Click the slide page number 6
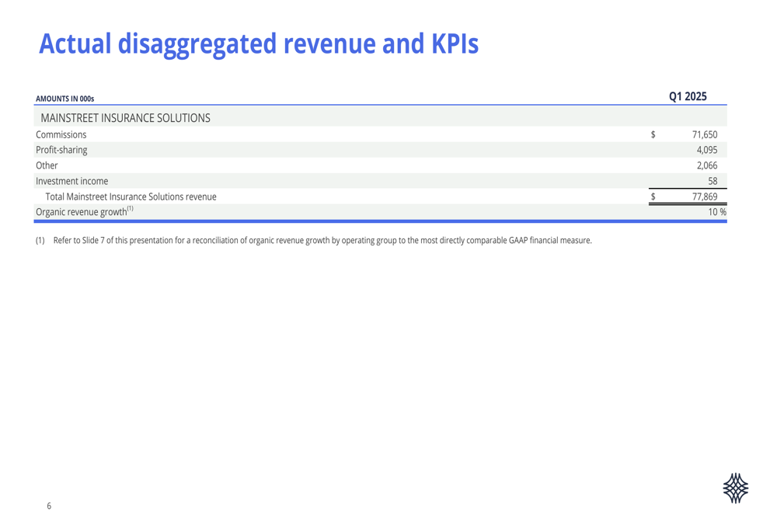 [49, 506]
